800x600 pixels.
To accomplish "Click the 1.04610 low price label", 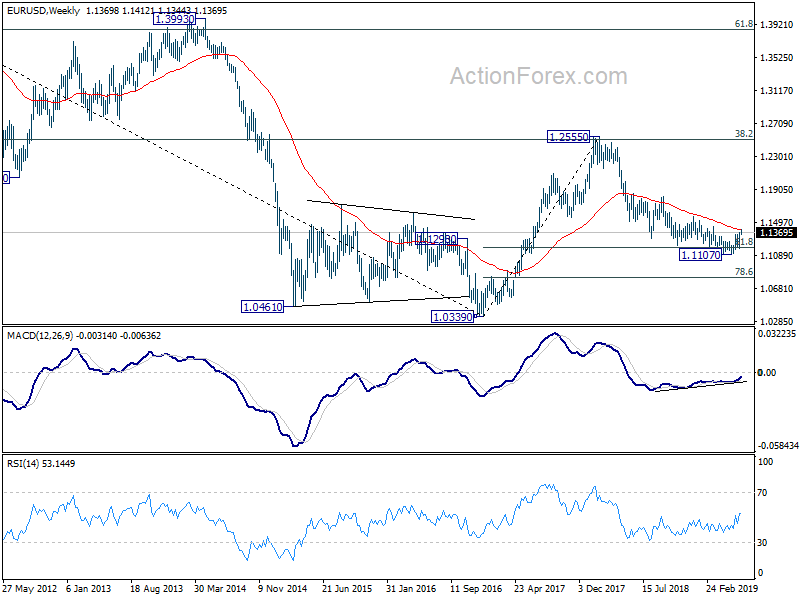I will coord(262,307).
